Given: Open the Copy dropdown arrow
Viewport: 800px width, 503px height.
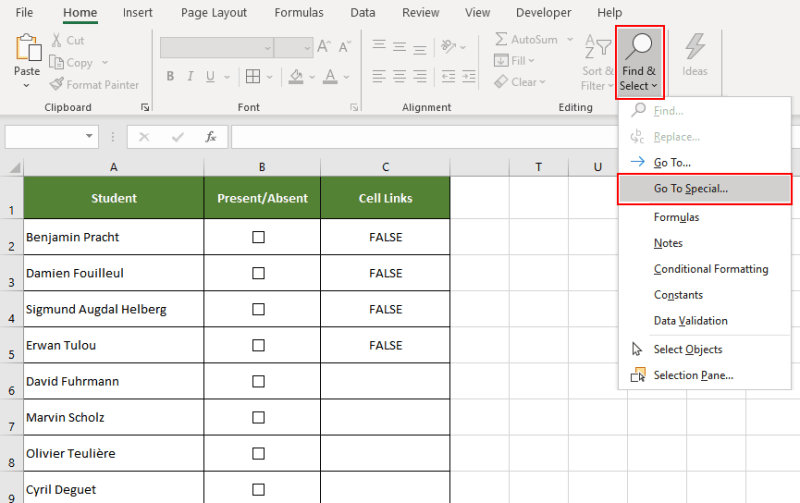Looking at the screenshot, I should 105,62.
